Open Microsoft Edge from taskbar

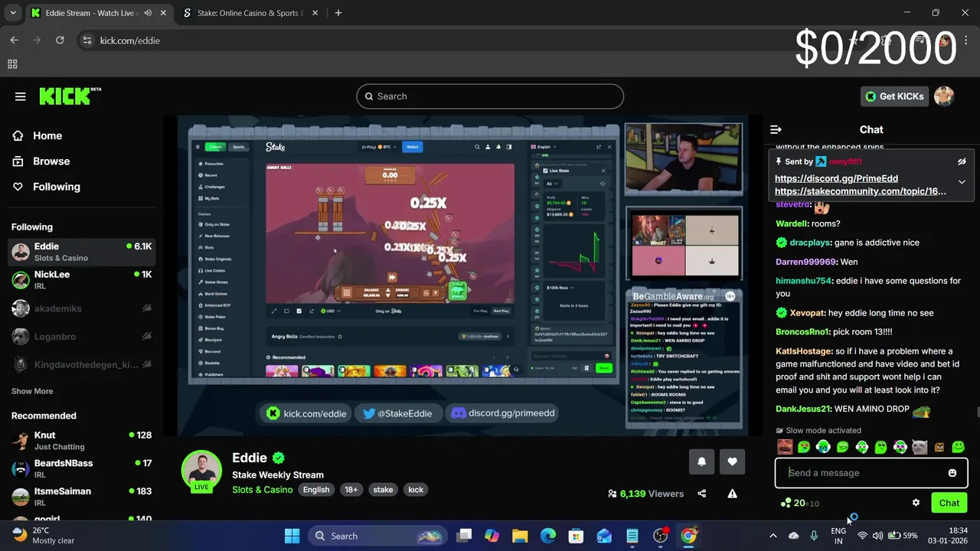pos(548,536)
